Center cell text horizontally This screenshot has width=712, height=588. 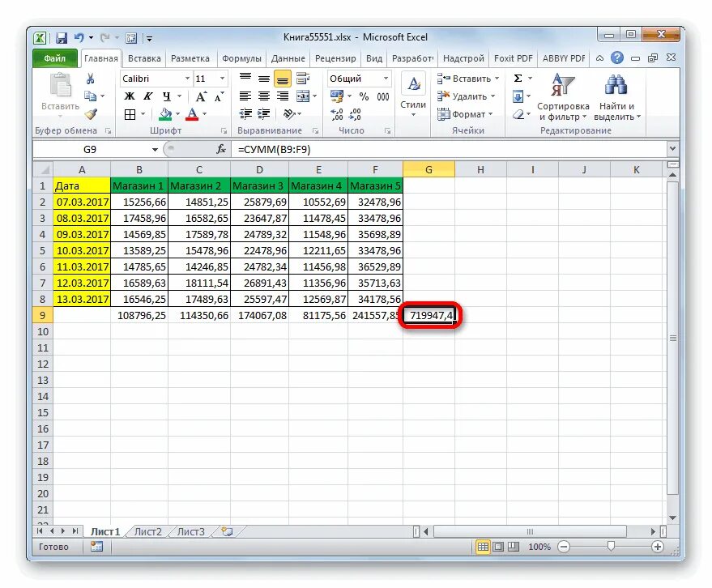[x=264, y=96]
